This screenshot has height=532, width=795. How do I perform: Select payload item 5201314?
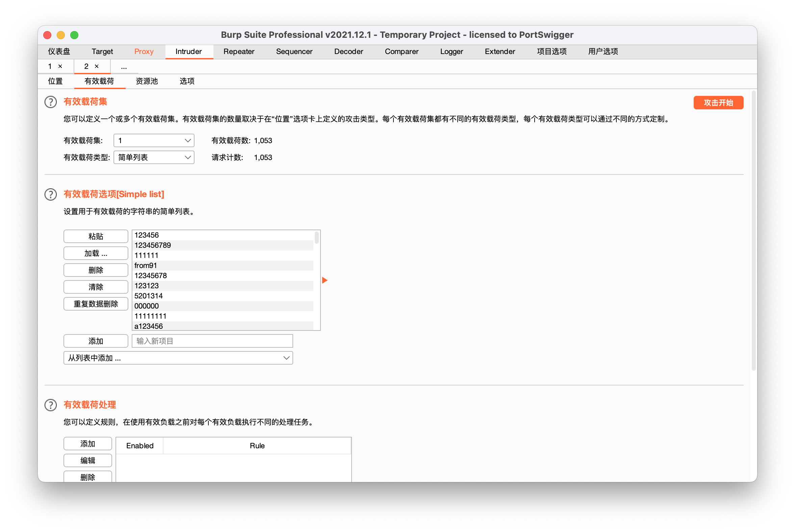click(x=223, y=296)
